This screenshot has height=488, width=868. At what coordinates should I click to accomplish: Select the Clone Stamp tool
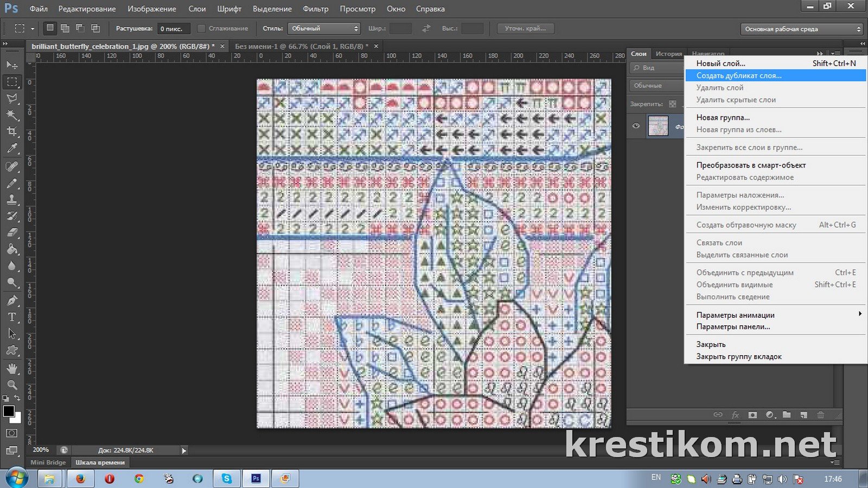coord(11,199)
